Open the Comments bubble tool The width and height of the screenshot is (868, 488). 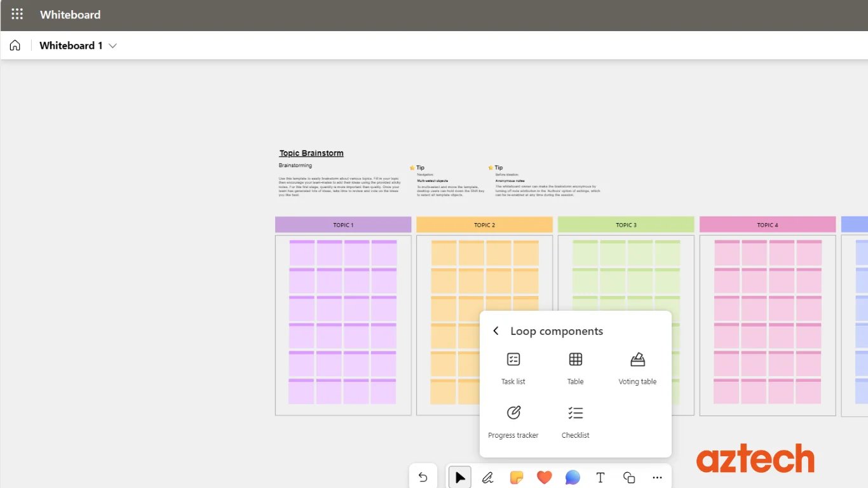[x=573, y=477]
